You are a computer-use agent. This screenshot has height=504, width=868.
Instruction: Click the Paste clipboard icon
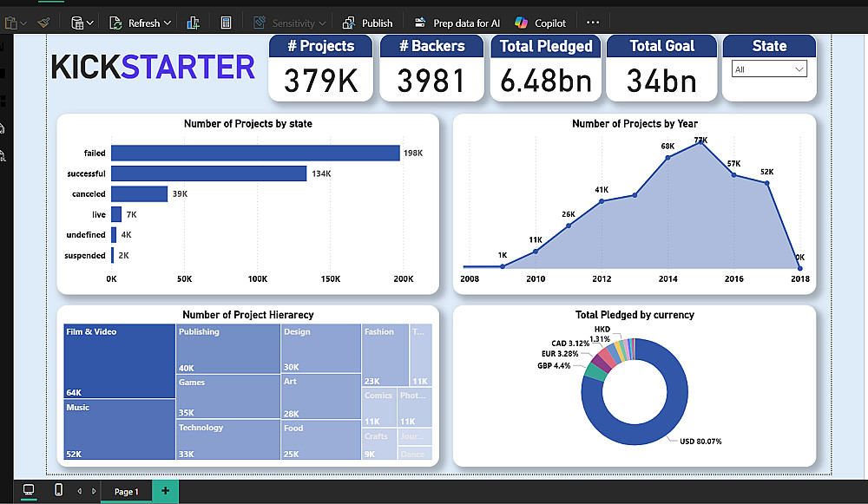10,23
